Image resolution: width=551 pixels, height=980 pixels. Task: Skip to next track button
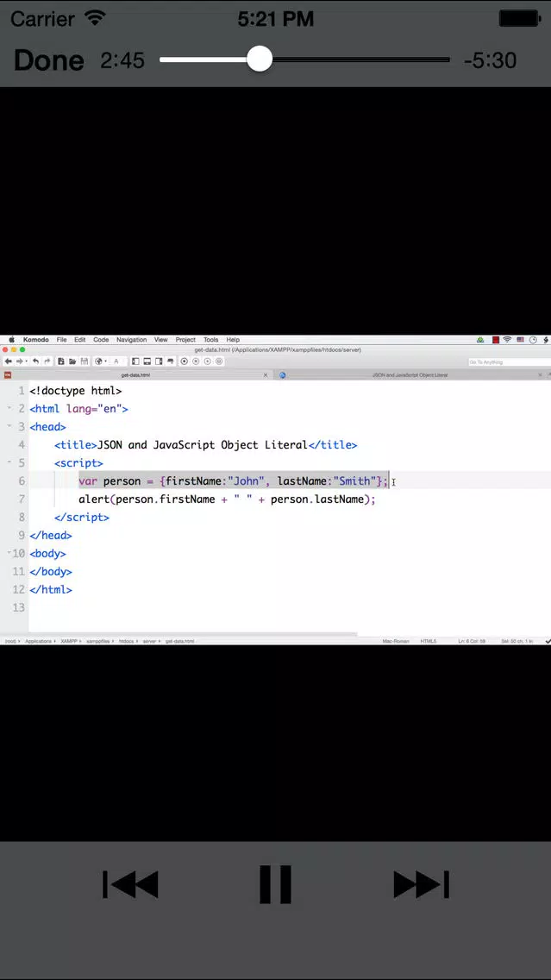click(x=421, y=884)
